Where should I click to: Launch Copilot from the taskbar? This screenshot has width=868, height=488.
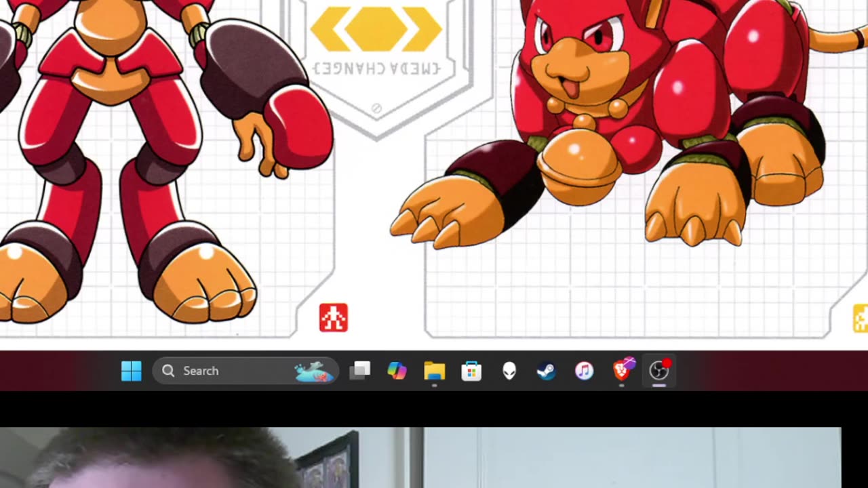(397, 371)
